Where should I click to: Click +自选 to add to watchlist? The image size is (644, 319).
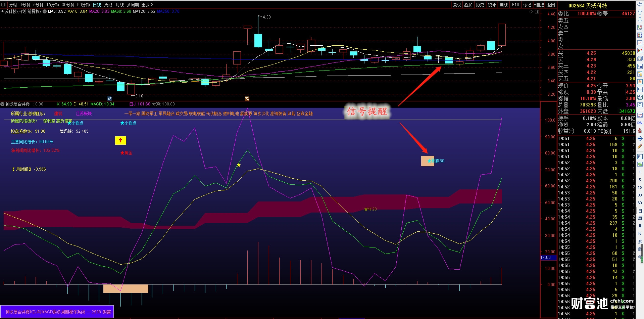539,5
